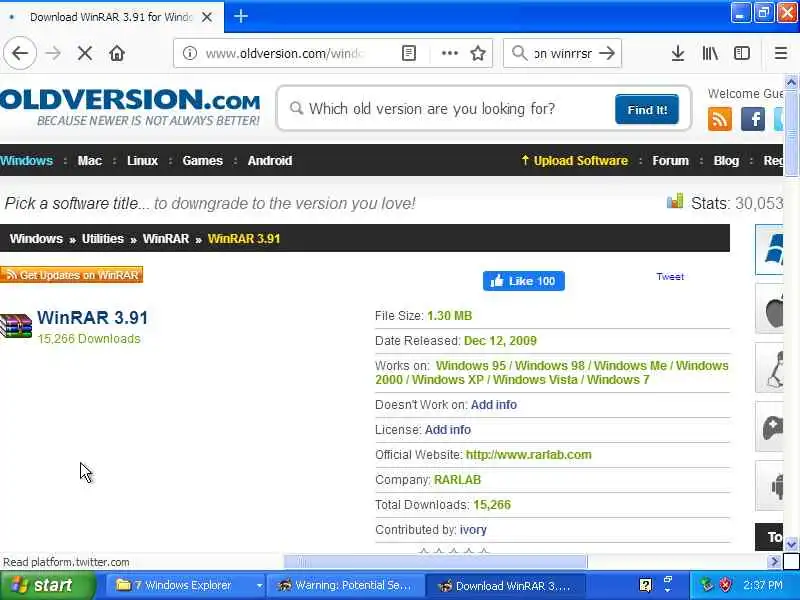Click the horizontal scrollbar thumb
800x600 pixels.
click(x=435, y=562)
